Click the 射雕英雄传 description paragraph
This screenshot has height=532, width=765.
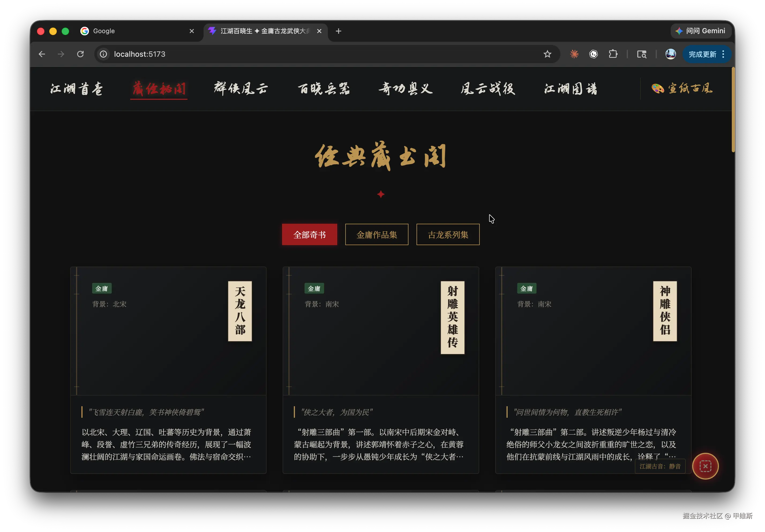[x=379, y=444]
